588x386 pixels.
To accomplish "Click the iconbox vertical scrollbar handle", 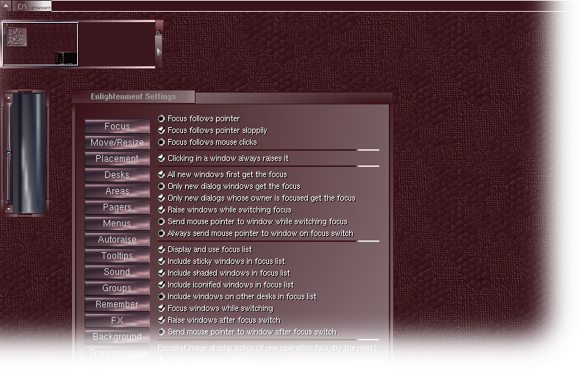I will point(9,153).
